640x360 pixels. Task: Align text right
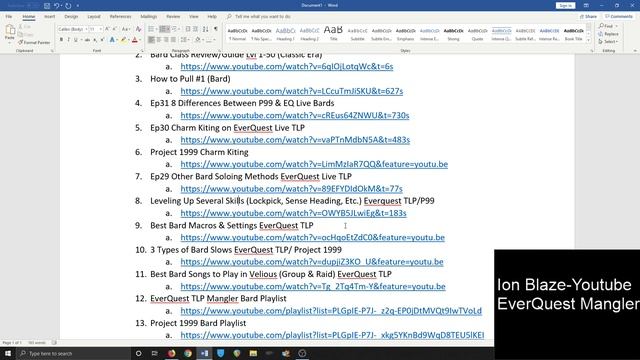166,40
